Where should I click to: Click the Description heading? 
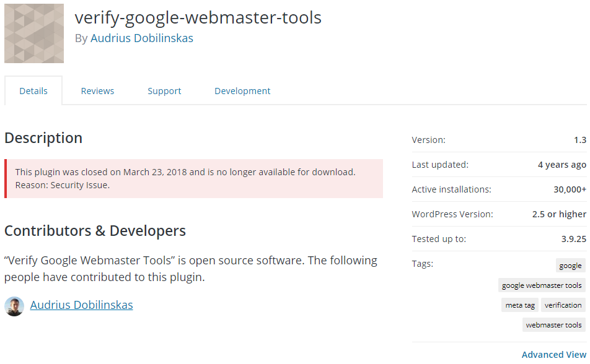(x=43, y=138)
